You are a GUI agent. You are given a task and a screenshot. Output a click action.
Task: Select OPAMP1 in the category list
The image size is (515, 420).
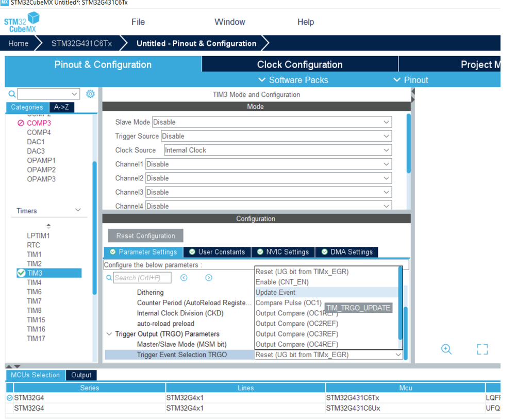click(x=41, y=161)
